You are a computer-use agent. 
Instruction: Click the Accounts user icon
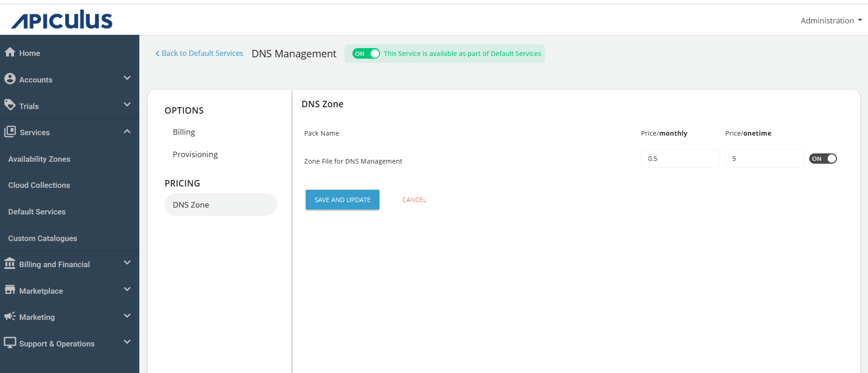coord(10,79)
